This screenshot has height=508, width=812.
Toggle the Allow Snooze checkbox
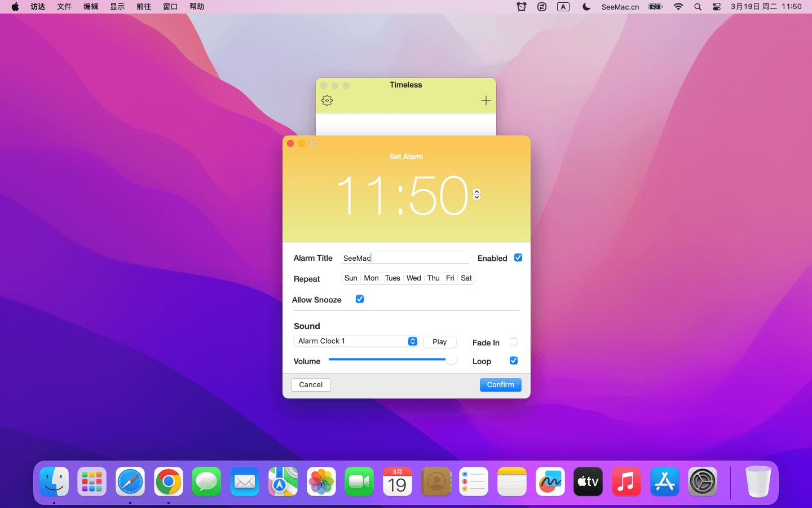coord(360,299)
